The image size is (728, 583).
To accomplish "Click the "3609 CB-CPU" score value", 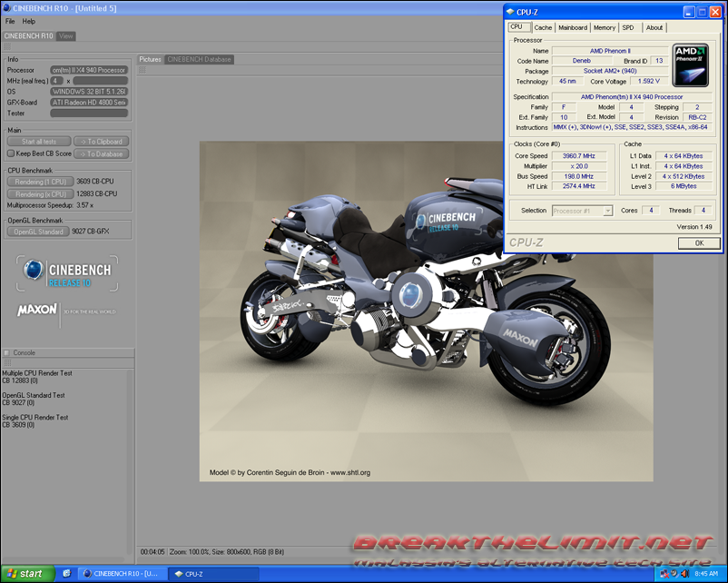I will coord(94,182).
